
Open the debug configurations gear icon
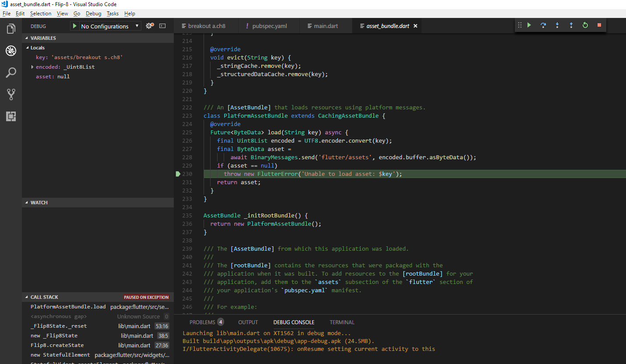coord(149,26)
